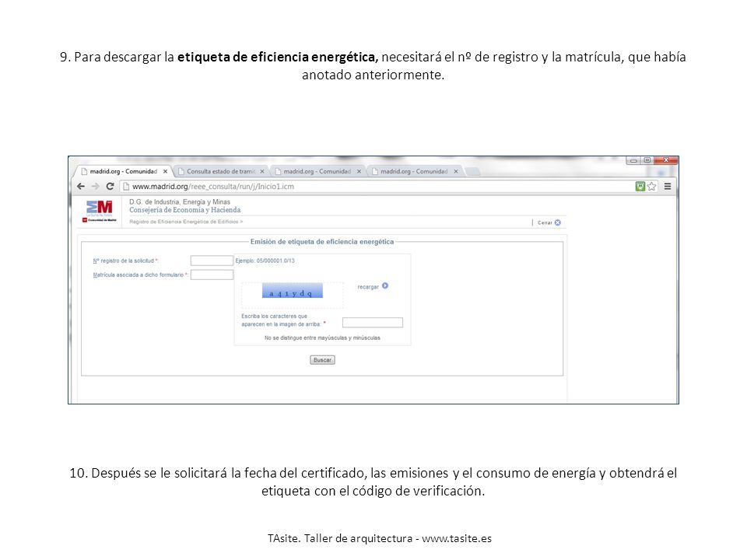Click the captcha characters input field
This screenshot has height=560, width=747.
pyautogui.click(x=373, y=322)
